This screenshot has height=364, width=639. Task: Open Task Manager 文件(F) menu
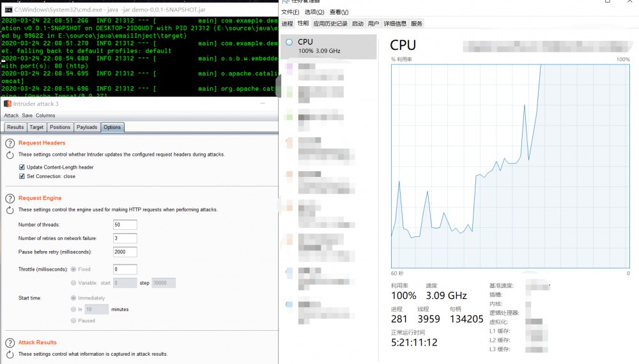click(x=290, y=11)
